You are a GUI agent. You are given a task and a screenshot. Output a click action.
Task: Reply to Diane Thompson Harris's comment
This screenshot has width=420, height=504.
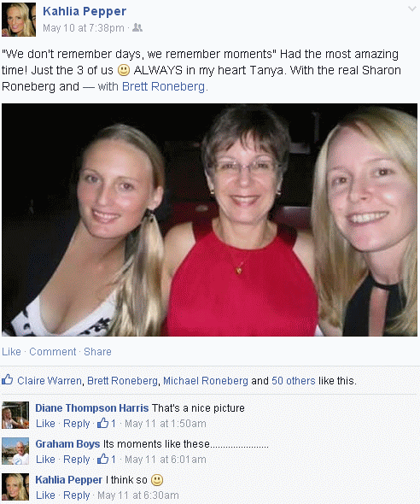pyautogui.click(x=77, y=424)
